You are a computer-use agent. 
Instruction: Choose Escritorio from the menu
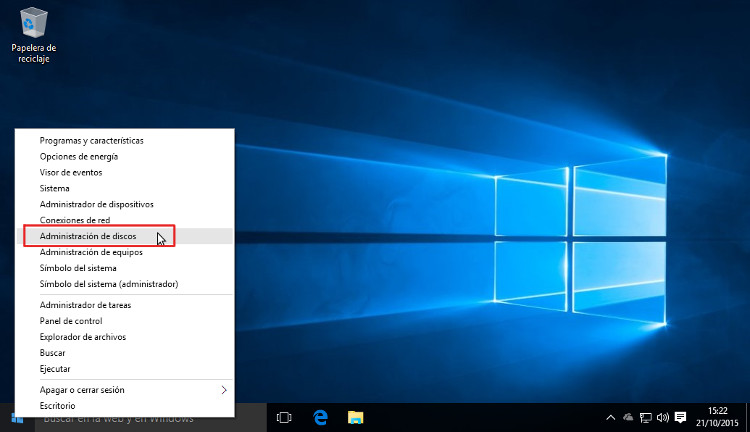tap(124, 406)
